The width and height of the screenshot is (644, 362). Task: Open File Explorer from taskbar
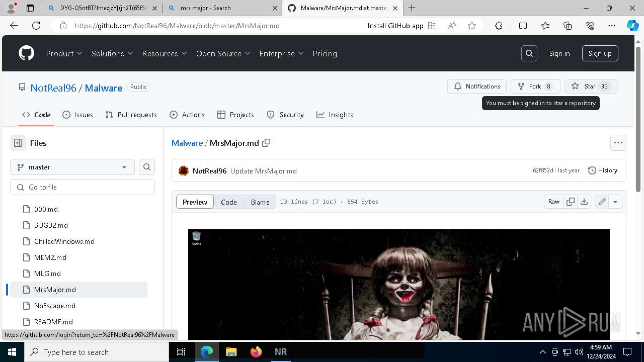point(231,352)
